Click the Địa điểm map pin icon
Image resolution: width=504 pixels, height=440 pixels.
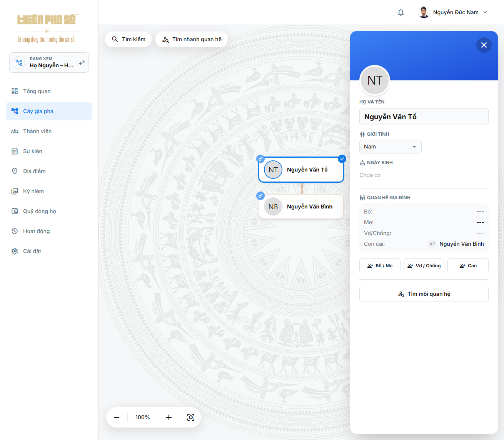(15, 171)
